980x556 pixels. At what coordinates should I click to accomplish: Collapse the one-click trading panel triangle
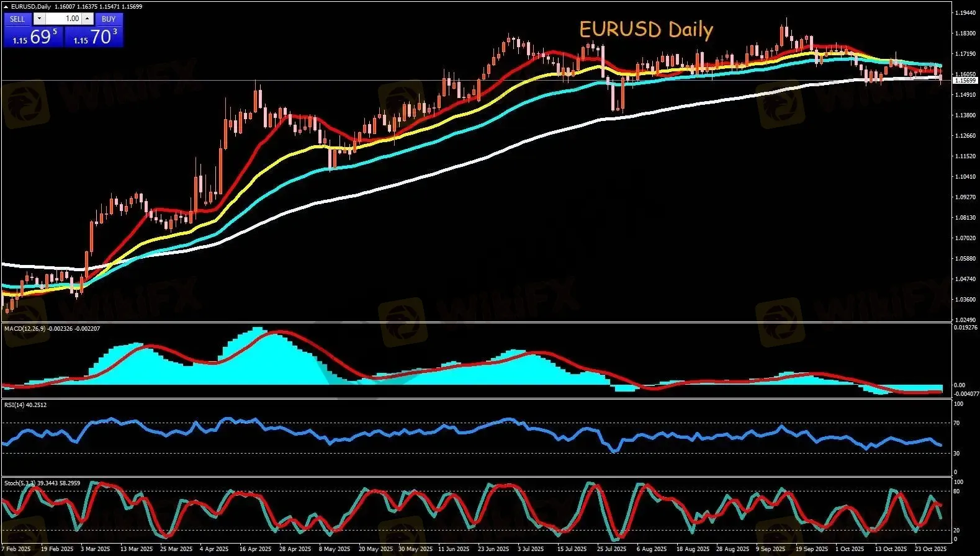pyautogui.click(x=6, y=7)
